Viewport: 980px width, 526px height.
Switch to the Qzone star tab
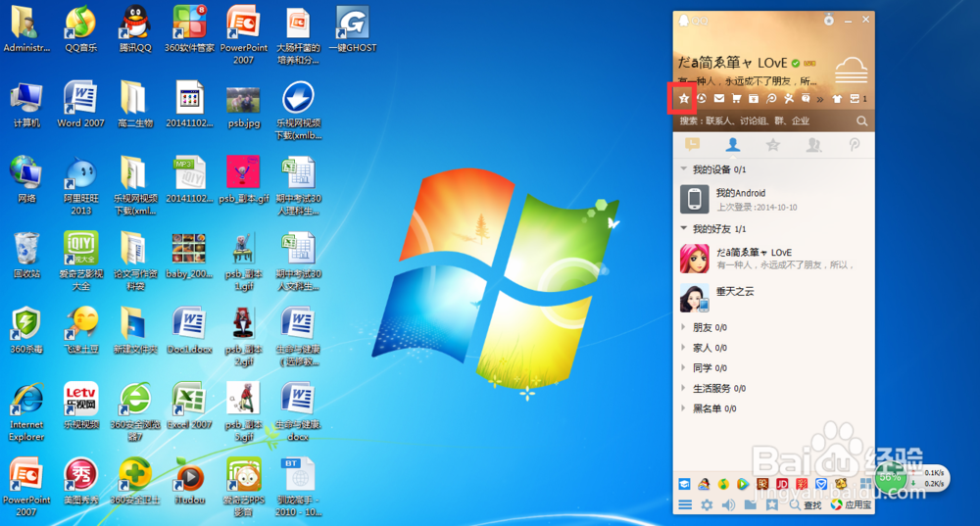773,145
